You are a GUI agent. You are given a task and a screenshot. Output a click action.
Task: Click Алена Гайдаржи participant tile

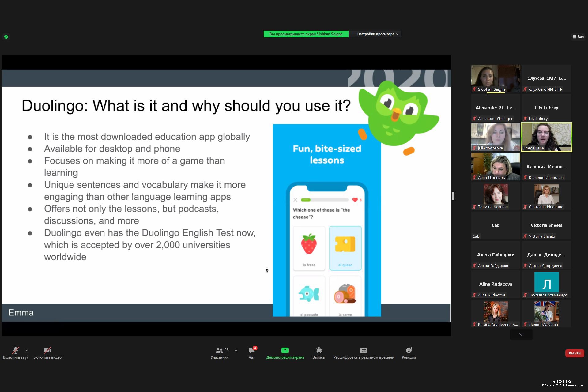coord(496,255)
